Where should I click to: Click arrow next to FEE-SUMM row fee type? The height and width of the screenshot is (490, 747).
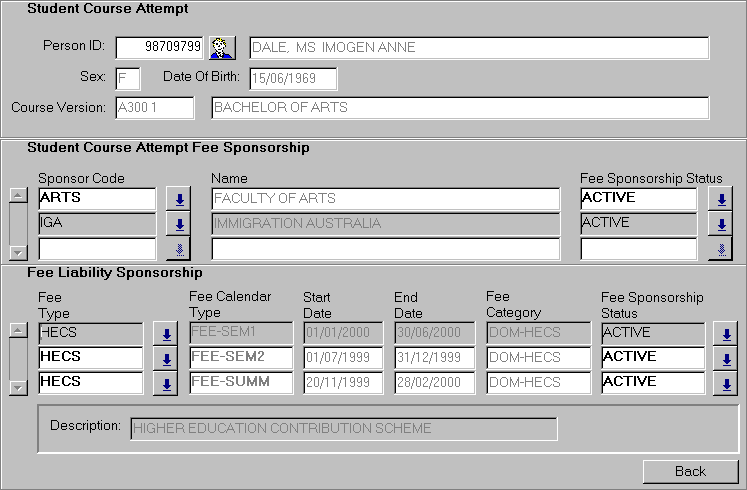tap(165, 383)
